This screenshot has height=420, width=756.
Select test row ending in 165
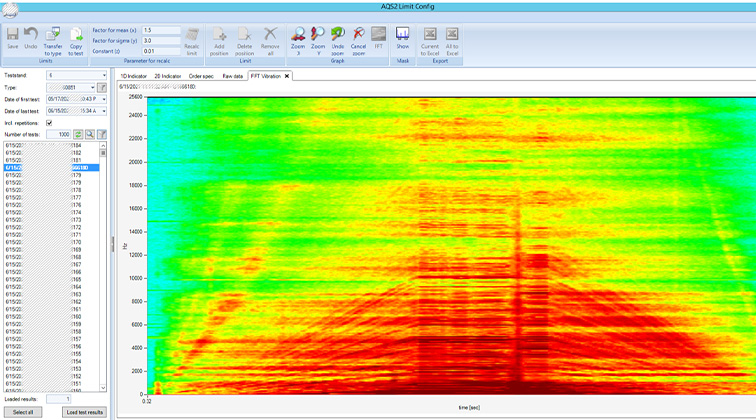[x=52, y=279]
